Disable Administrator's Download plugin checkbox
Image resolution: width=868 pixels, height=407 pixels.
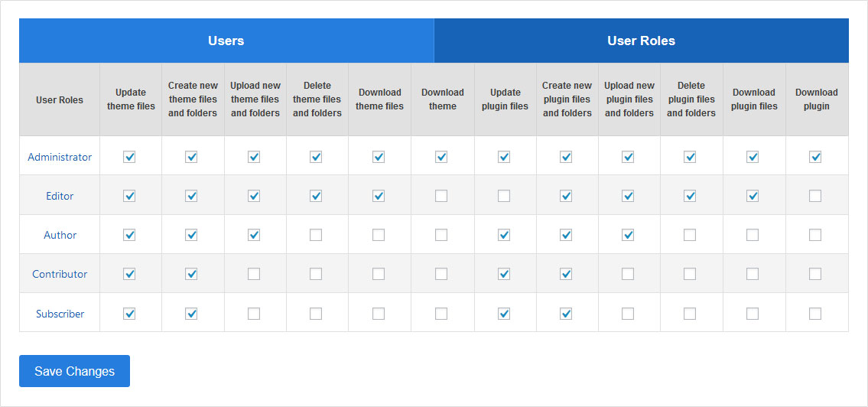click(x=815, y=157)
